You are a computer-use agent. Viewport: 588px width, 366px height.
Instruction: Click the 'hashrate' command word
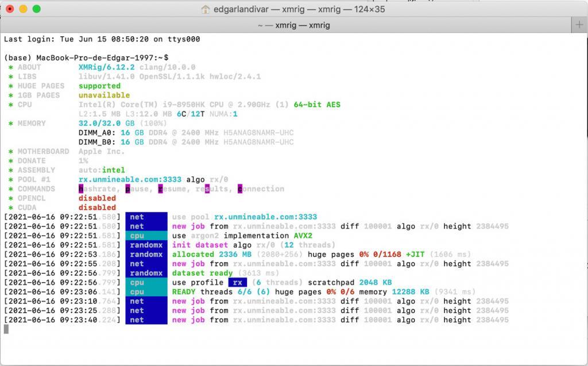[97, 189]
